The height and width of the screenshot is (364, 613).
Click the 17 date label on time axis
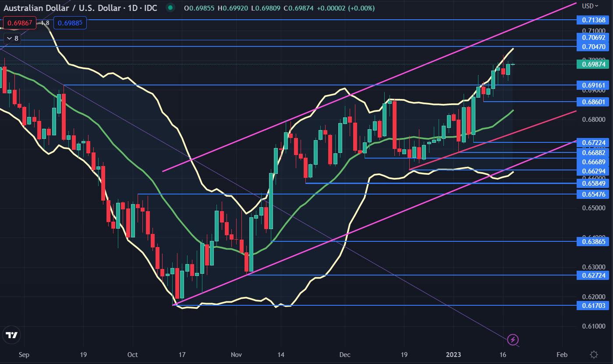coord(182,354)
